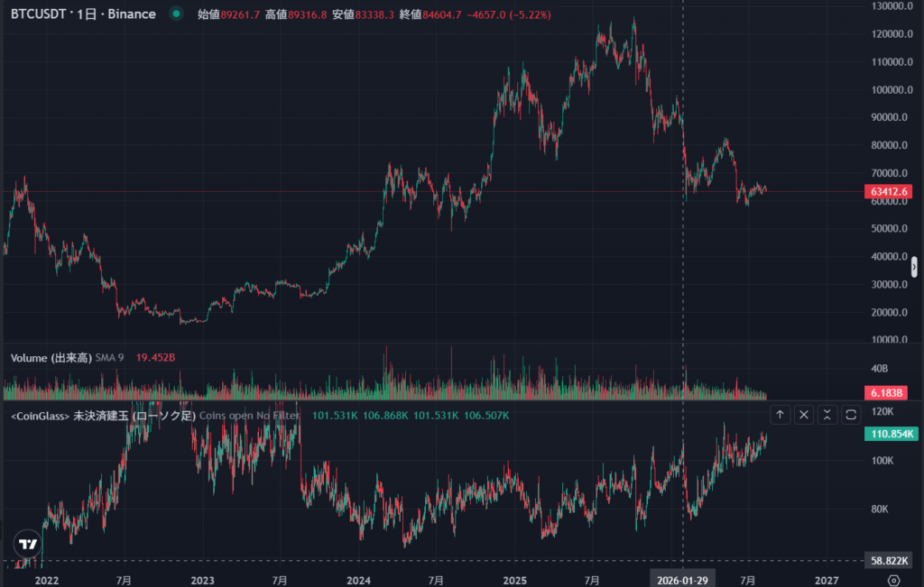924x587 pixels.
Task: Click the 106.868K indicator value
Action: (385, 416)
